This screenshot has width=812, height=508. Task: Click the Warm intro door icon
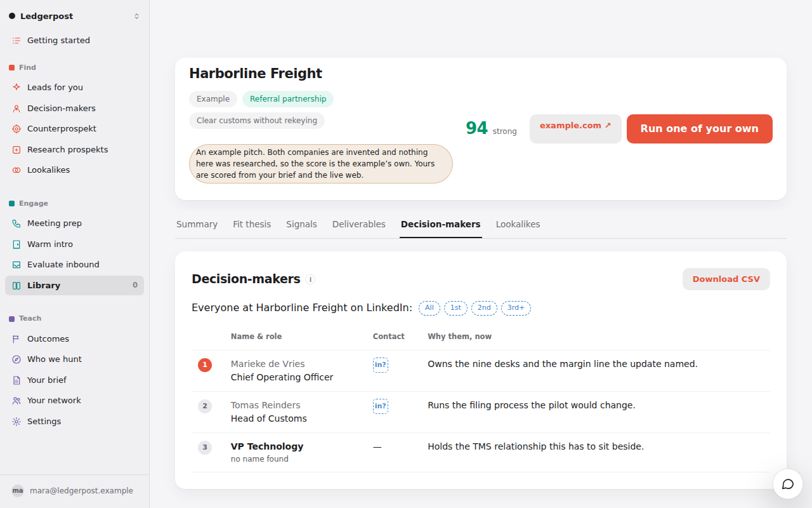point(16,244)
